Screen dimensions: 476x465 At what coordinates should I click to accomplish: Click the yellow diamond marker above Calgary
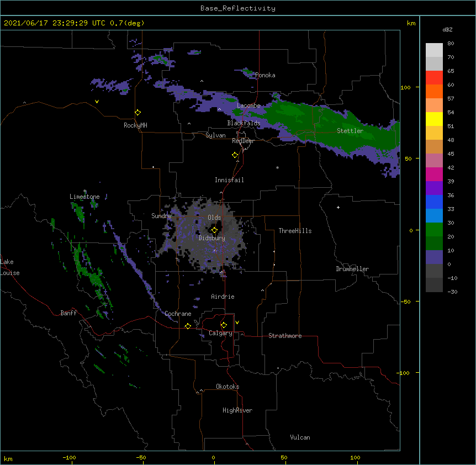pyautogui.click(x=224, y=325)
